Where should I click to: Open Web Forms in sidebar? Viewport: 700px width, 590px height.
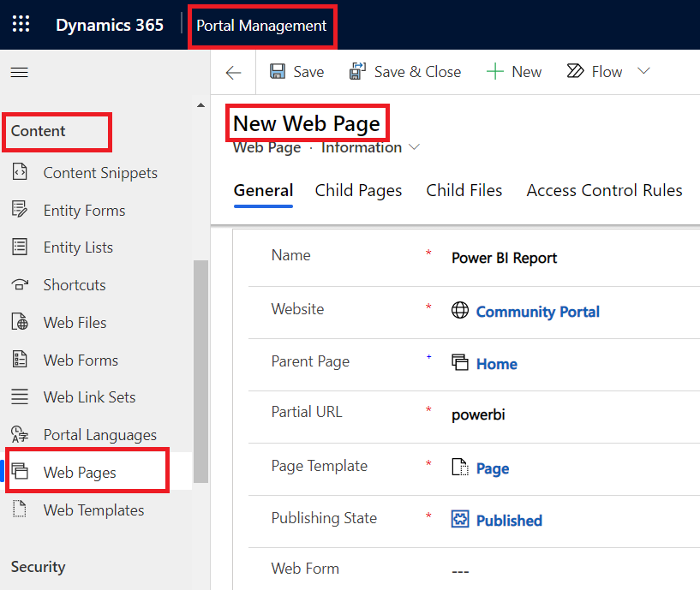[x=81, y=360]
